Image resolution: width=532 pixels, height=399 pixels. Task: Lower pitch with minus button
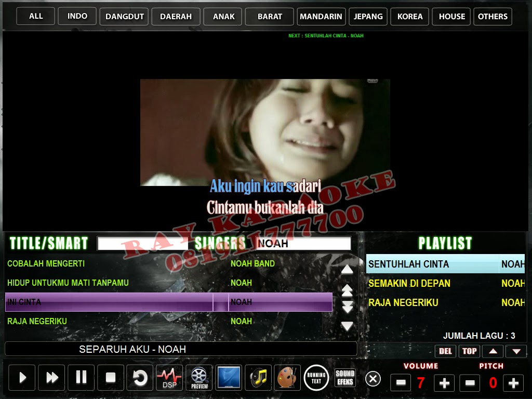[470, 383]
